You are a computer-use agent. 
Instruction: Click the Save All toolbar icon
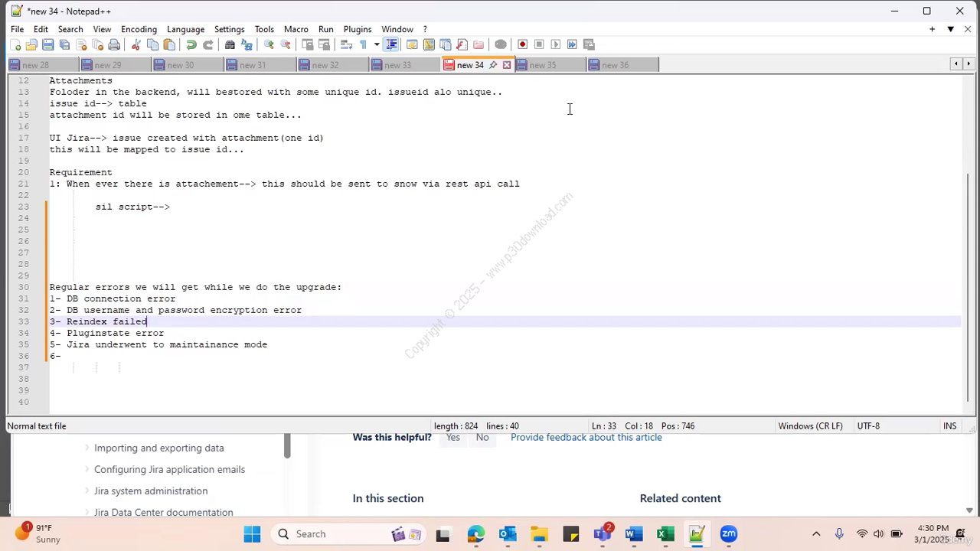tap(64, 44)
